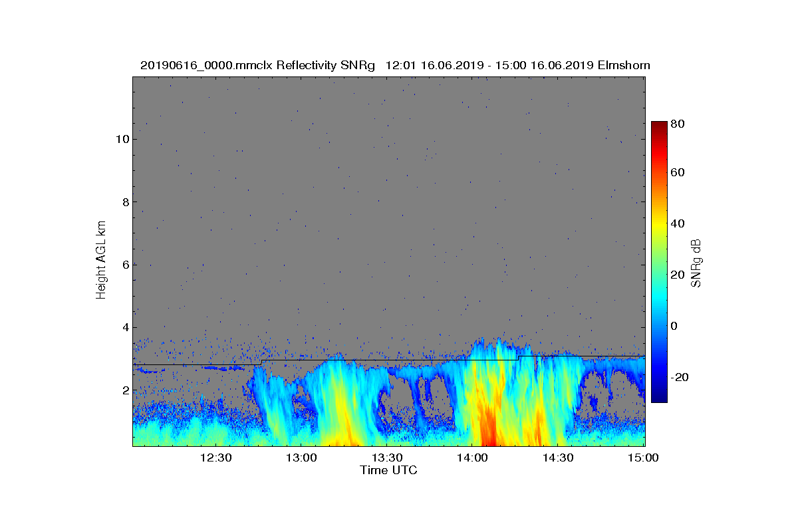The height and width of the screenshot is (532, 798).
Task: Click 'Elmshorn' in the plot title
Action: coord(624,65)
